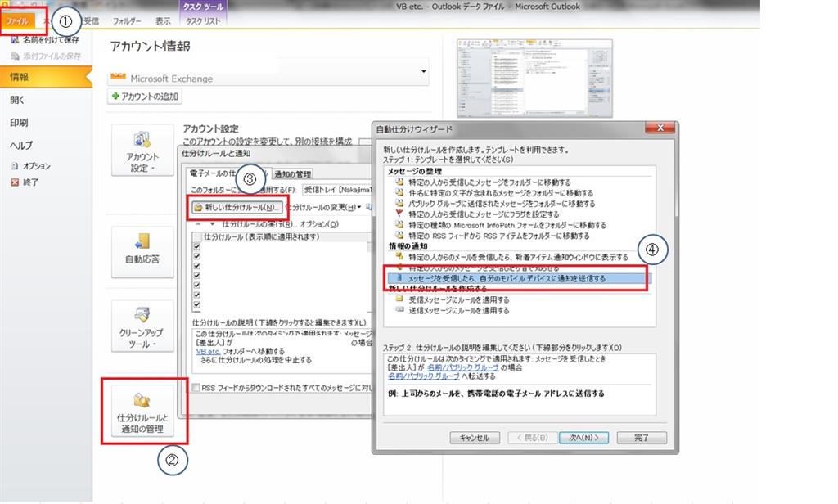Image resolution: width=838 pixels, height=504 pixels.
Task: Select 情報 in the backstage menu
Action: 46,77
